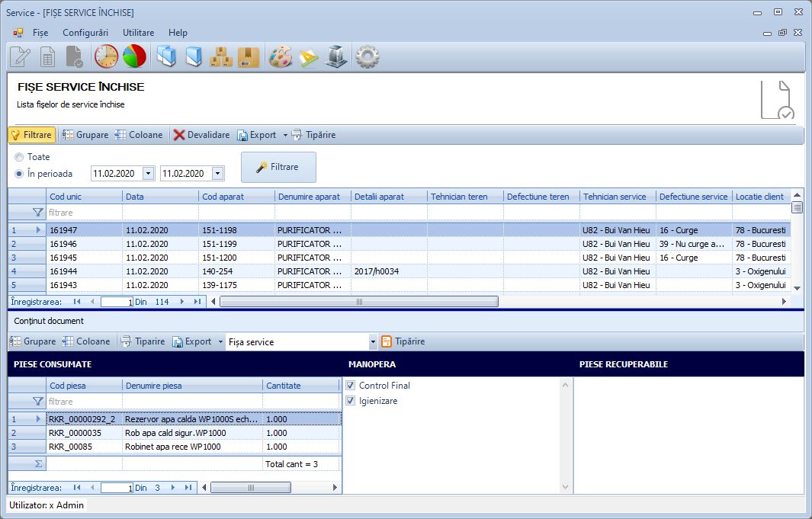Expand the Fișa service combo box
812x519 pixels.
click(x=373, y=342)
